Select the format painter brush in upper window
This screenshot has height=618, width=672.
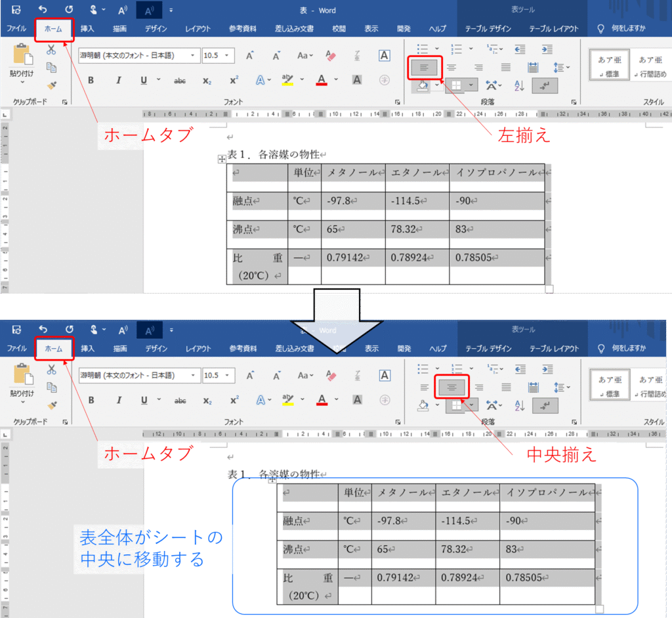pyautogui.click(x=51, y=85)
